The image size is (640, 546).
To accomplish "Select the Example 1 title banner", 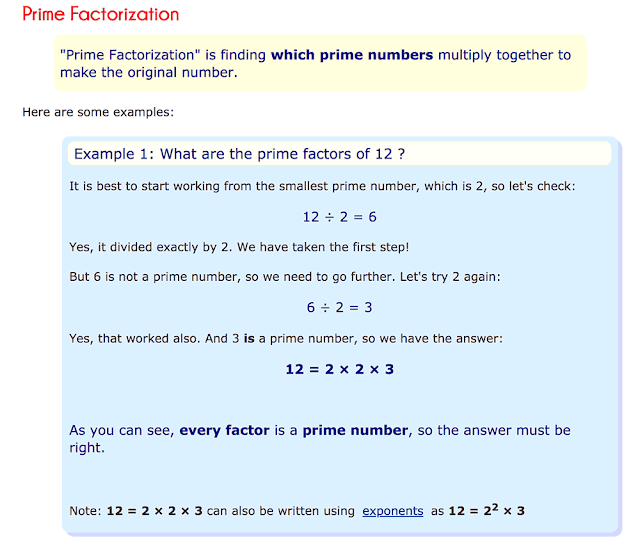I will pyautogui.click(x=339, y=154).
